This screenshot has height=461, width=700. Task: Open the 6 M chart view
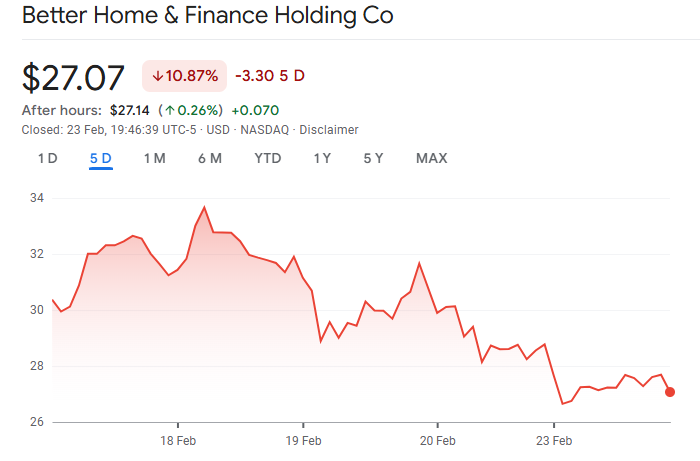pos(209,158)
